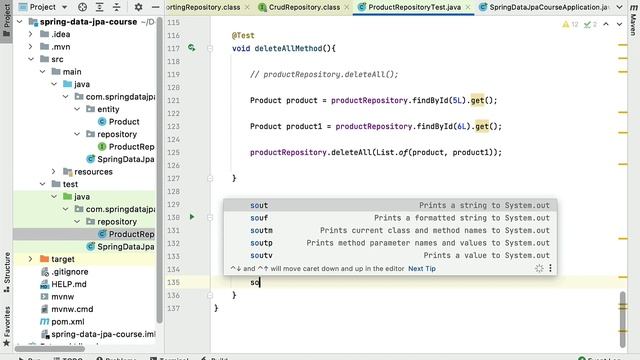Click the Next Tip link

point(422,269)
